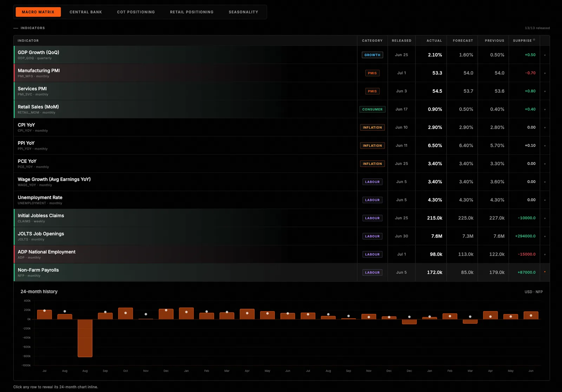Click the USD · NFP chart label
562x392 pixels.
point(534,292)
